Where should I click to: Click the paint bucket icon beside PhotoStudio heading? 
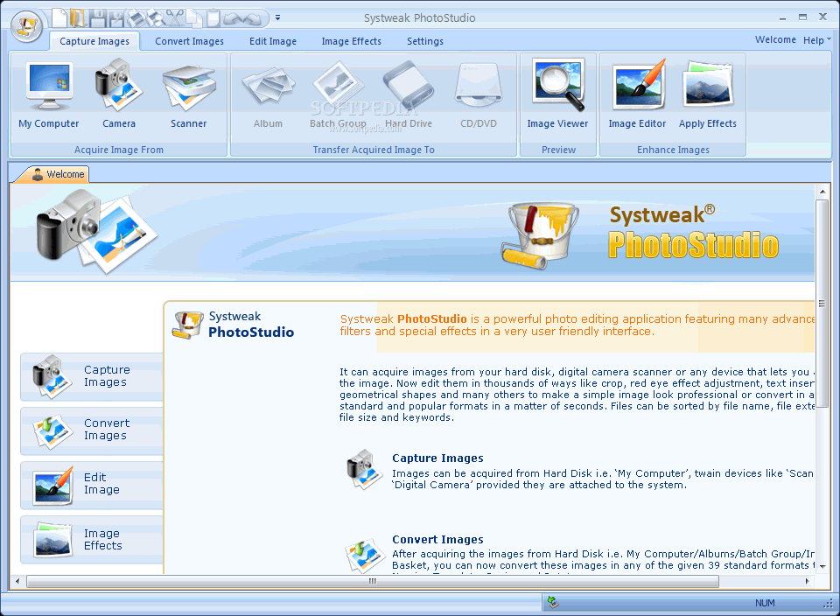[187, 325]
